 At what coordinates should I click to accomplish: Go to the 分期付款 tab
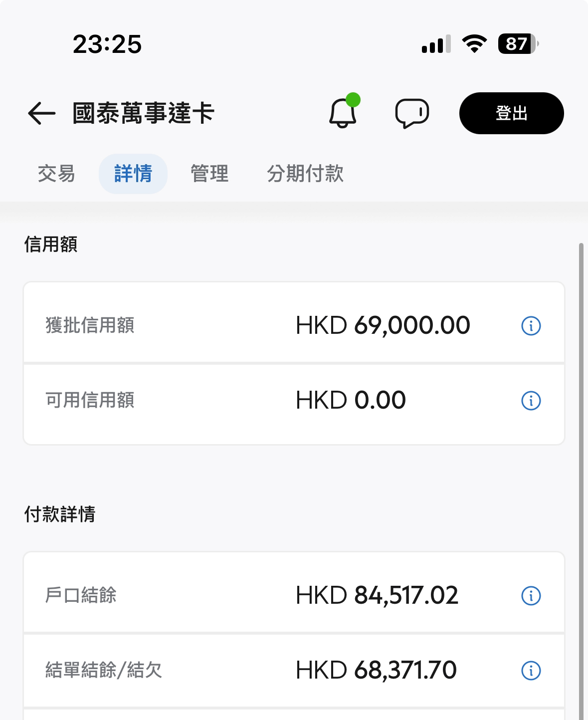305,174
